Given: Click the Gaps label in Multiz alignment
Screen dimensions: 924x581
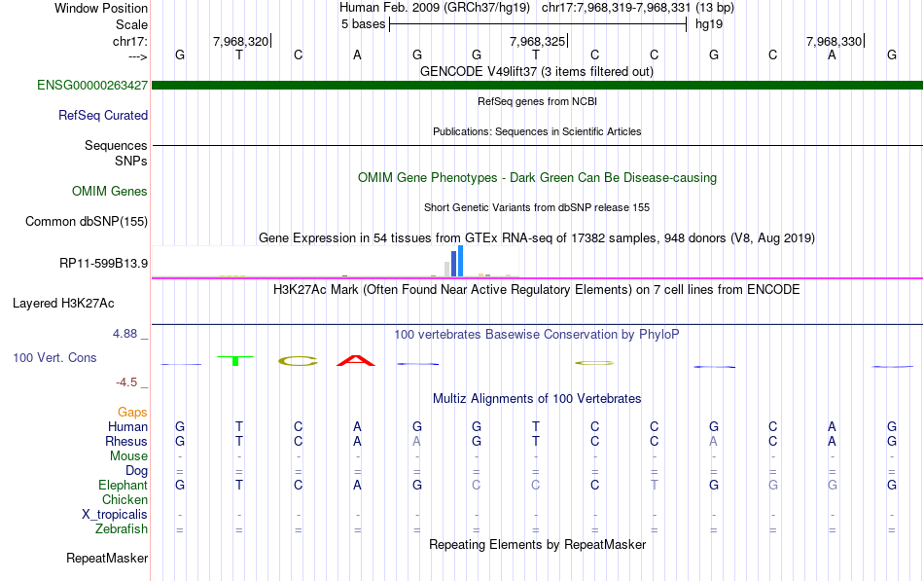Looking at the screenshot, I should [132, 413].
